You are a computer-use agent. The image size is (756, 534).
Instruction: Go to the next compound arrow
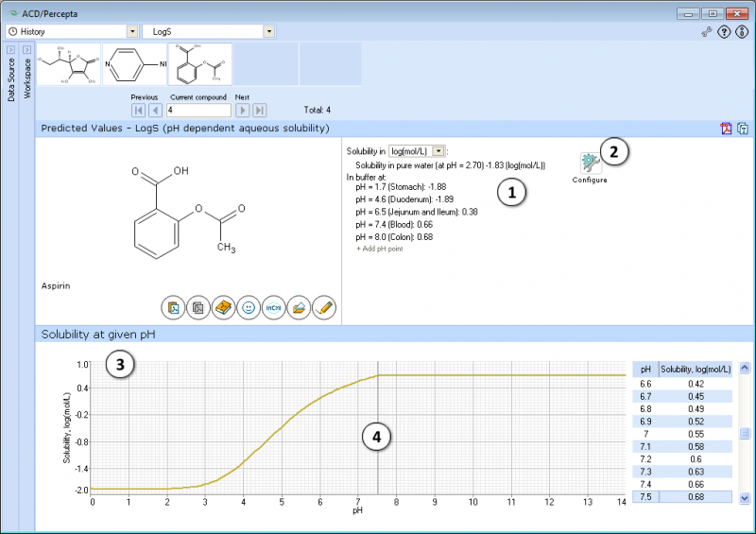click(243, 111)
